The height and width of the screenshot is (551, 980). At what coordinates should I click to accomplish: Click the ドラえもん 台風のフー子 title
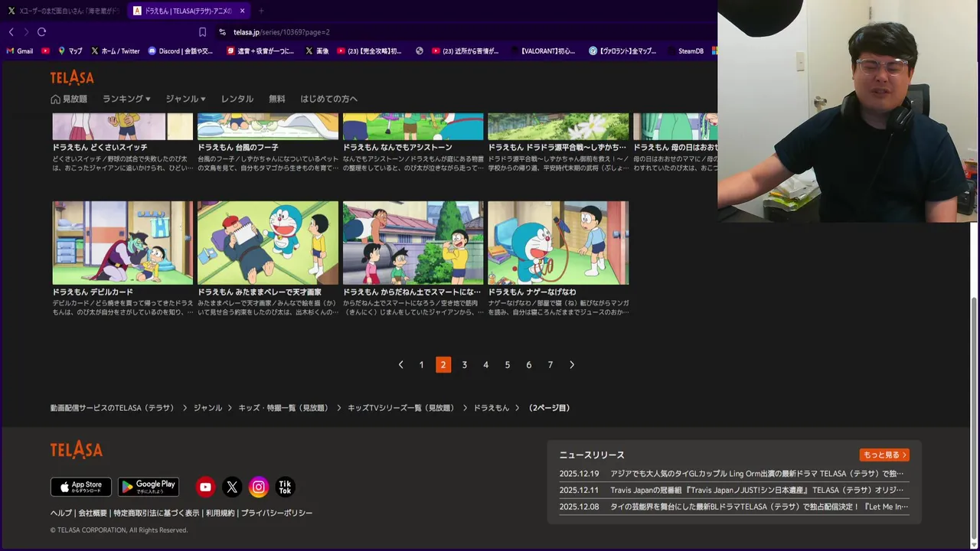click(x=238, y=147)
